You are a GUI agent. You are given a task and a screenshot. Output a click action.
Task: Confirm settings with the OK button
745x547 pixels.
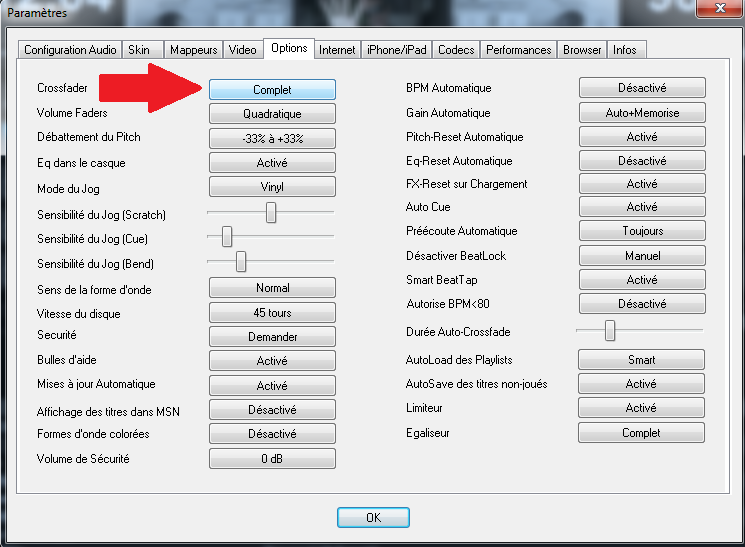tap(373, 518)
